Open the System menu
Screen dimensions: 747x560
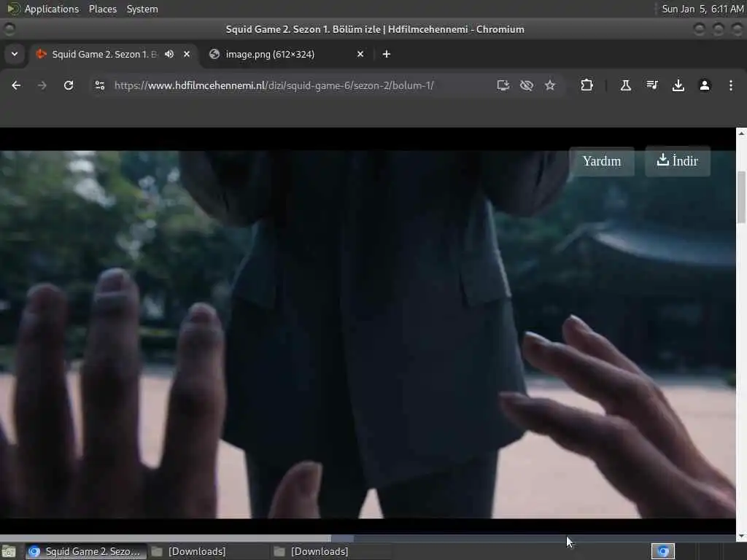coord(142,9)
